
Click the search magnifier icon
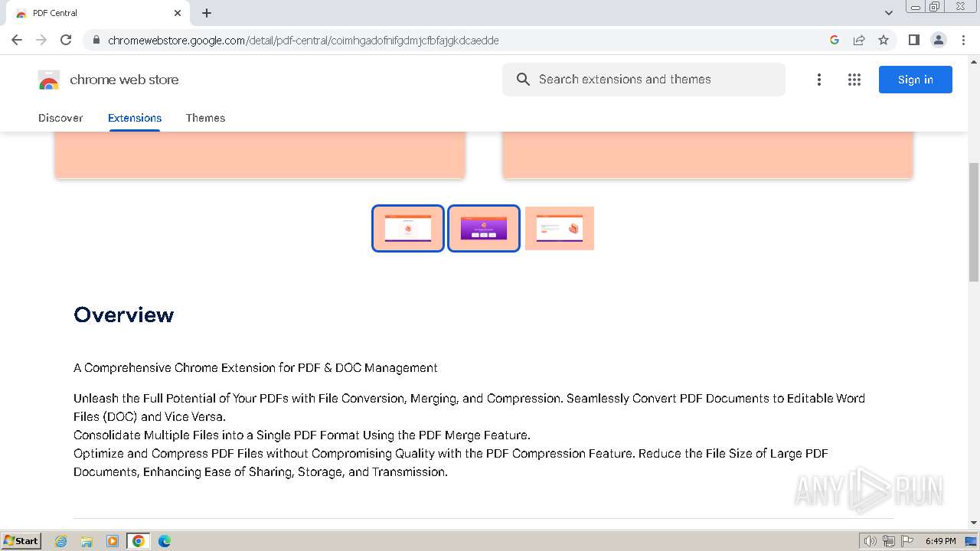(x=523, y=80)
